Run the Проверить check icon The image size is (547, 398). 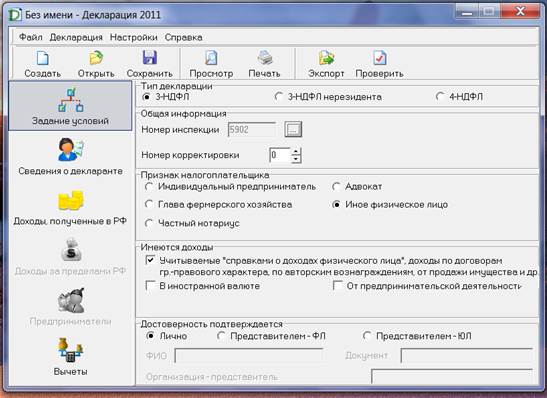(x=380, y=58)
